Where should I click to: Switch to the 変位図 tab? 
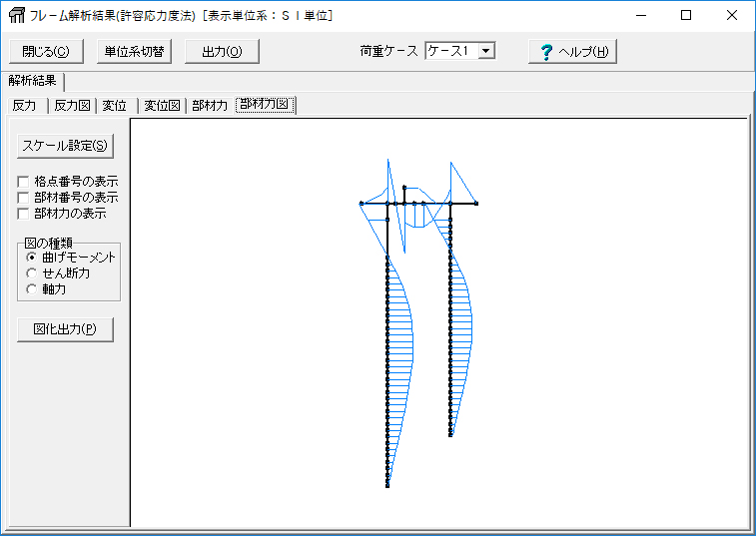point(163,105)
